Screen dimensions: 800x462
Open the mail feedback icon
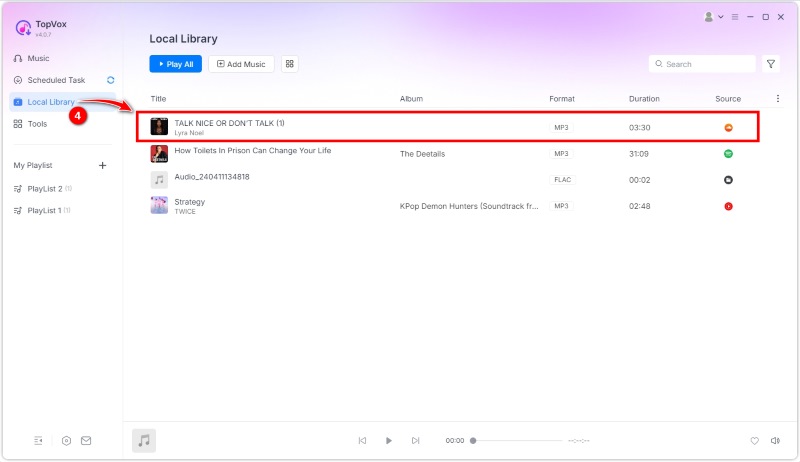pos(86,441)
